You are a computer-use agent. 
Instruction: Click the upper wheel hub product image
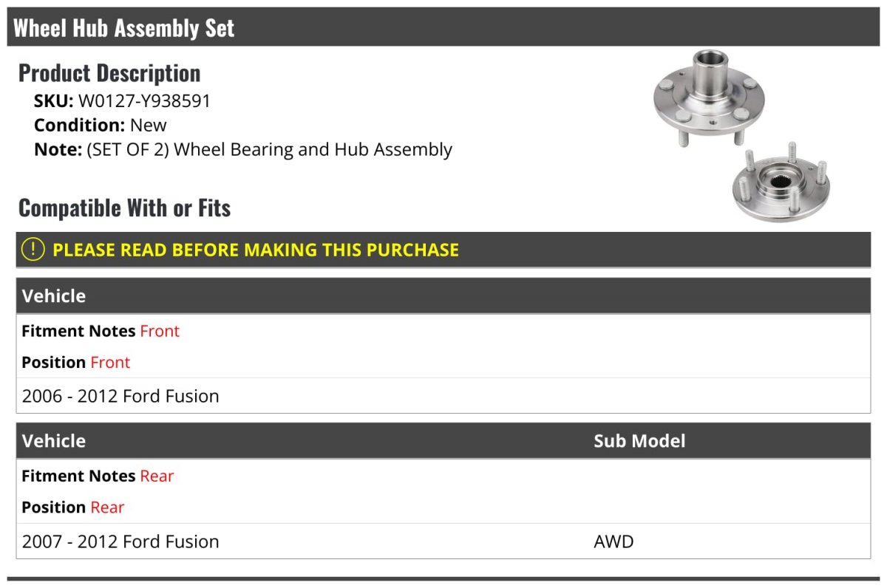pyautogui.click(x=709, y=98)
